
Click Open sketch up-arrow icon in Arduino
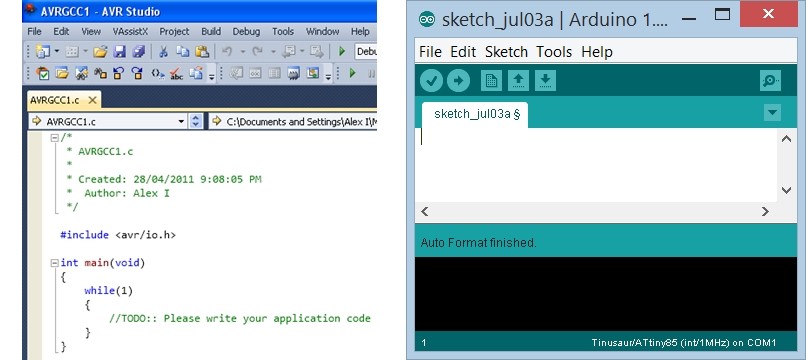click(x=518, y=81)
